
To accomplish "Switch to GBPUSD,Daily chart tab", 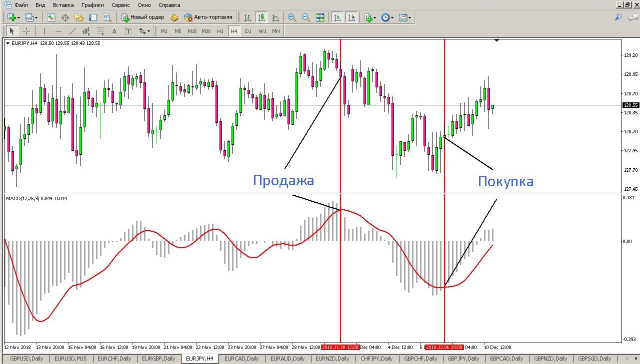I will (27, 359).
